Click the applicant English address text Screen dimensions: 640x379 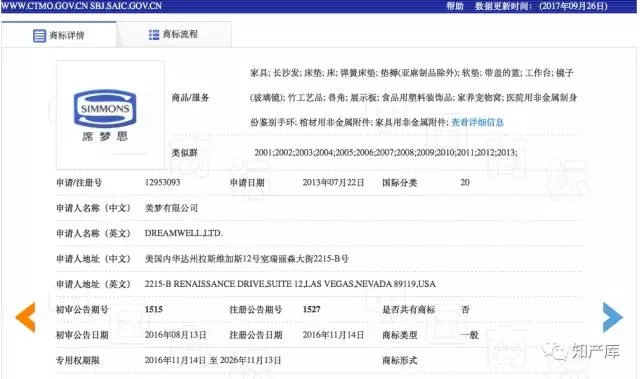(290, 284)
